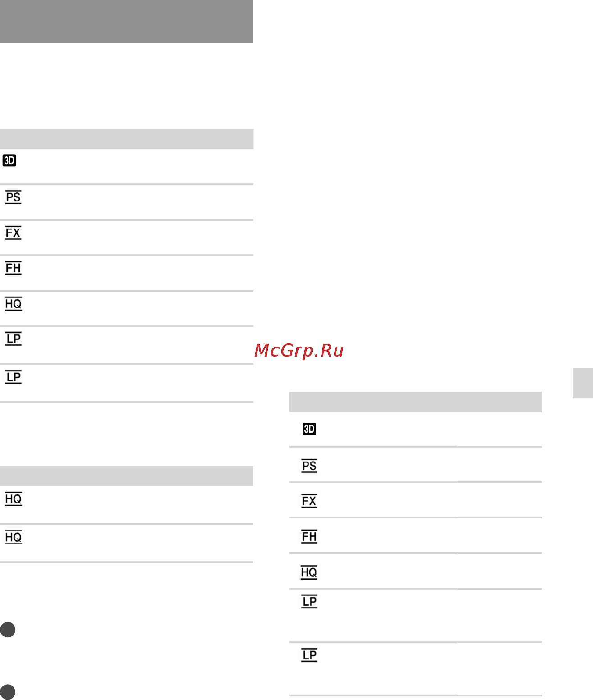The width and height of the screenshot is (593, 700).
Task: Open the McGrp.Ru watermark link
Action: (299, 351)
